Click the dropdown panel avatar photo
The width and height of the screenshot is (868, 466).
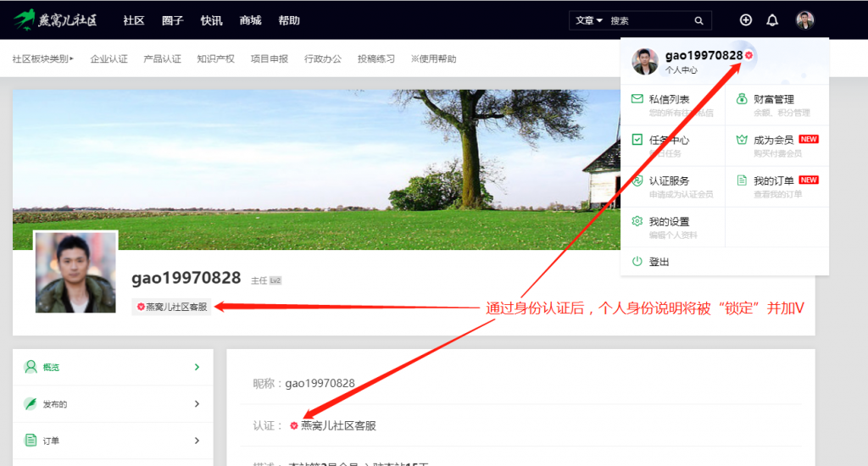point(645,61)
